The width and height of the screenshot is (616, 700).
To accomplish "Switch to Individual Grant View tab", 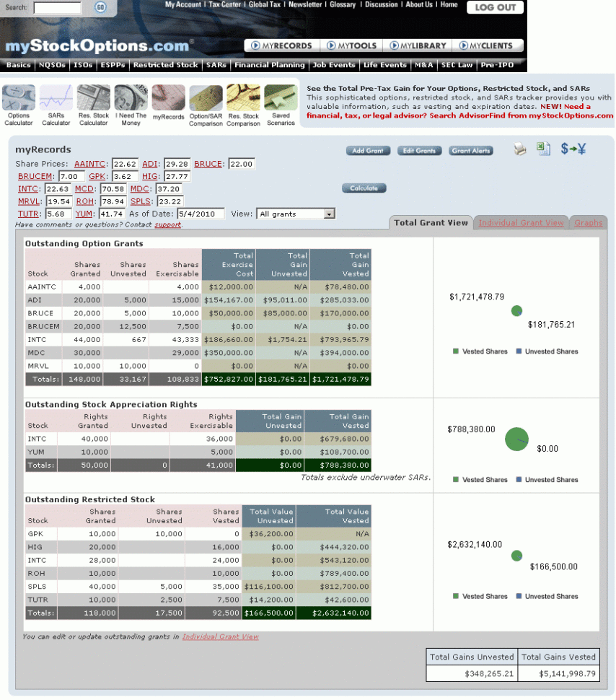I will pos(521,223).
